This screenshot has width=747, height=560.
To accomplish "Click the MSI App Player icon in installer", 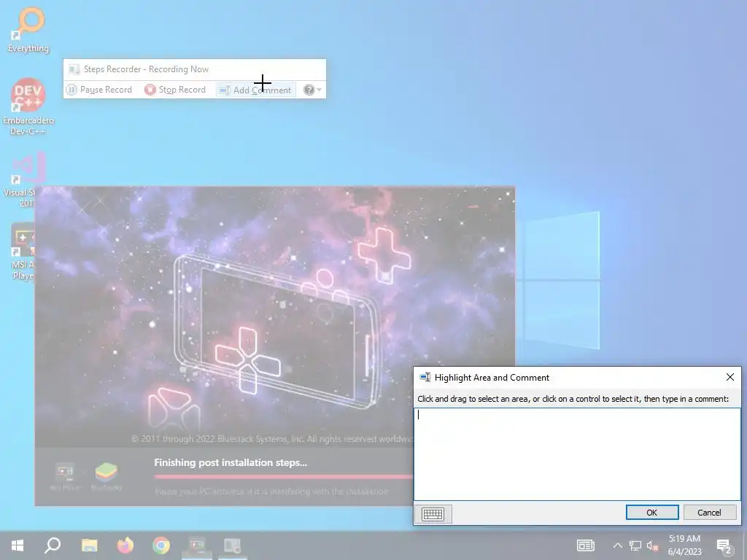I will coord(65,475).
